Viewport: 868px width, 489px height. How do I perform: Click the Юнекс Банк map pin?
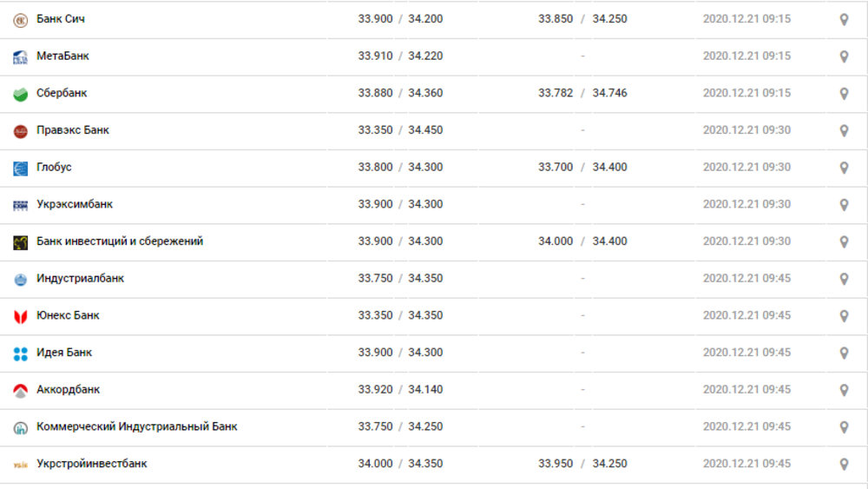click(x=844, y=316)
